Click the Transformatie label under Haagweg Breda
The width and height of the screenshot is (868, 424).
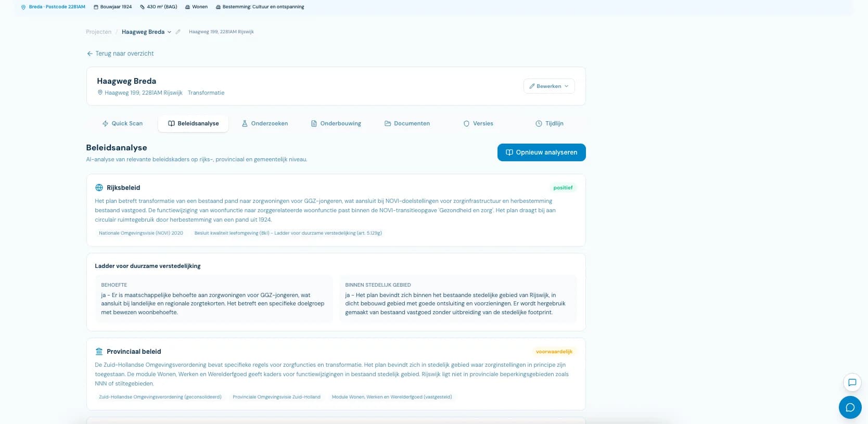(206, 93)
